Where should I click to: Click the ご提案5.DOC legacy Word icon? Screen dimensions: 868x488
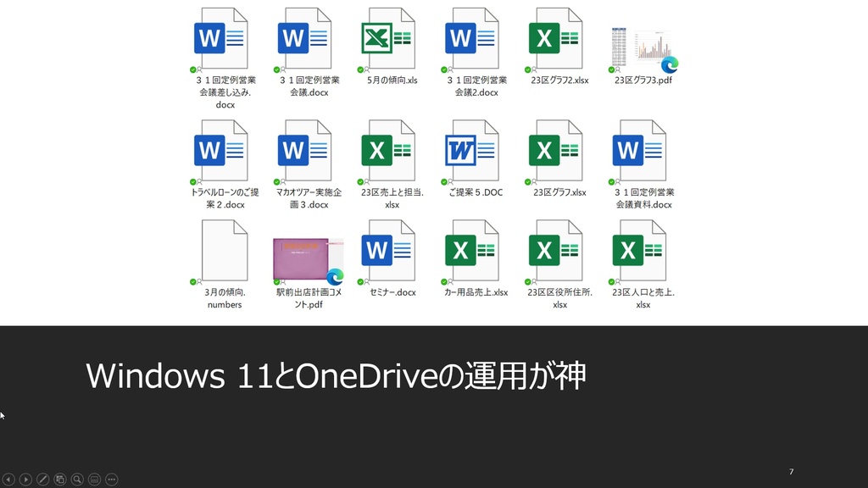coord(472,151)
